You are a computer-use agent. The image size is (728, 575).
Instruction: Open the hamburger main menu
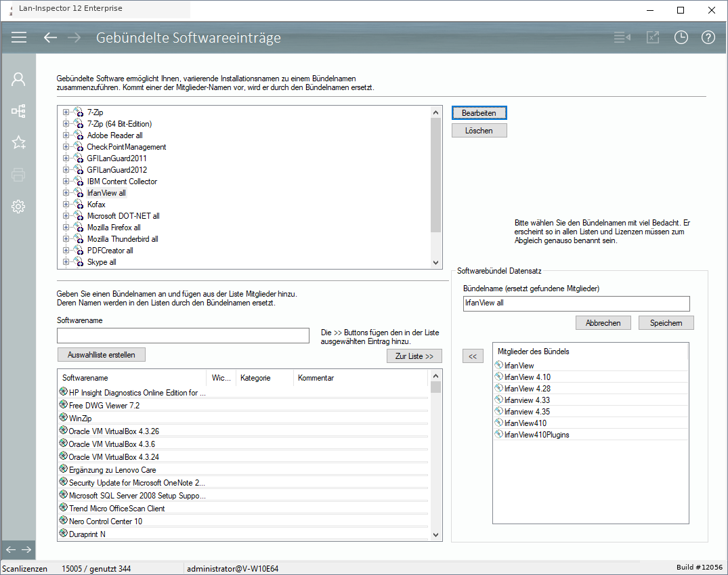coord(18,38)
